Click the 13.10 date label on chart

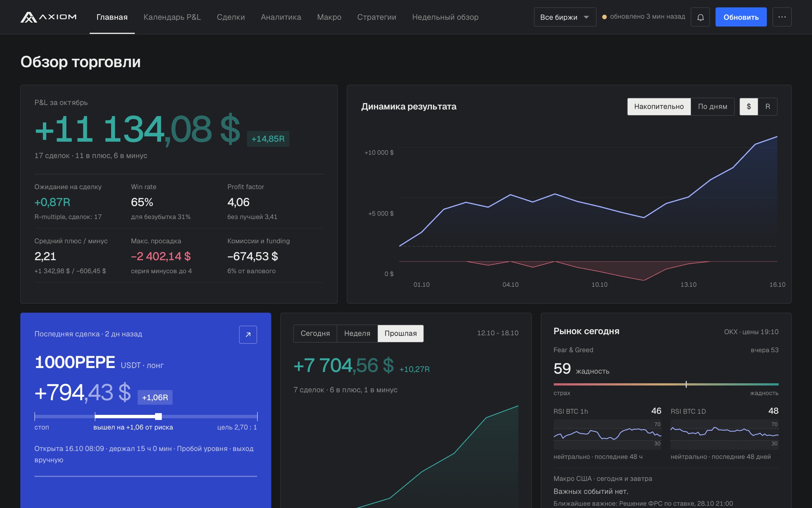point(689,284)
